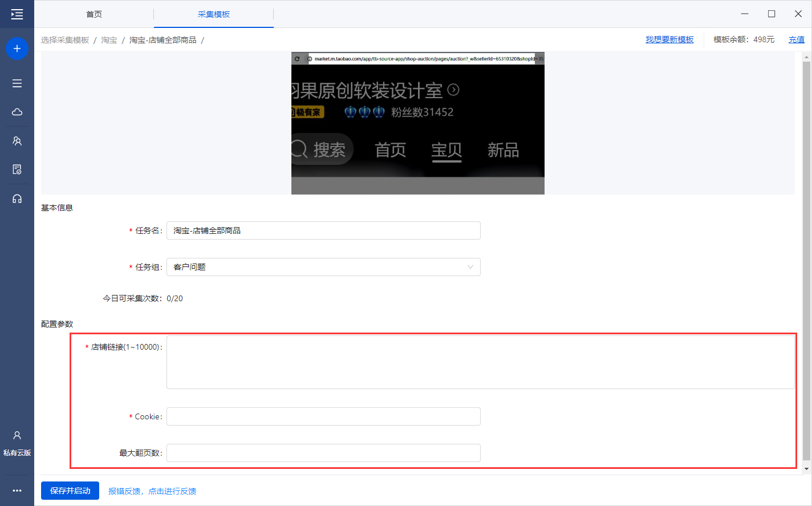Viewport: 812px width, 506px height.
Task: Open the document settings icon in sidebar
Action: click(17, 169)
